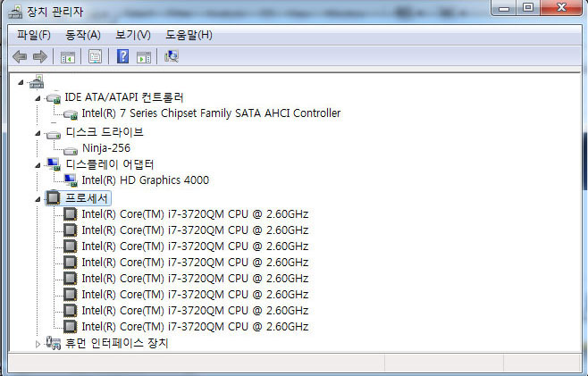Select Intel(R) 7 Series Chipset SATA AHCI Controller
588x376 pixels.
pyautogui.click(x=211, y=113)
